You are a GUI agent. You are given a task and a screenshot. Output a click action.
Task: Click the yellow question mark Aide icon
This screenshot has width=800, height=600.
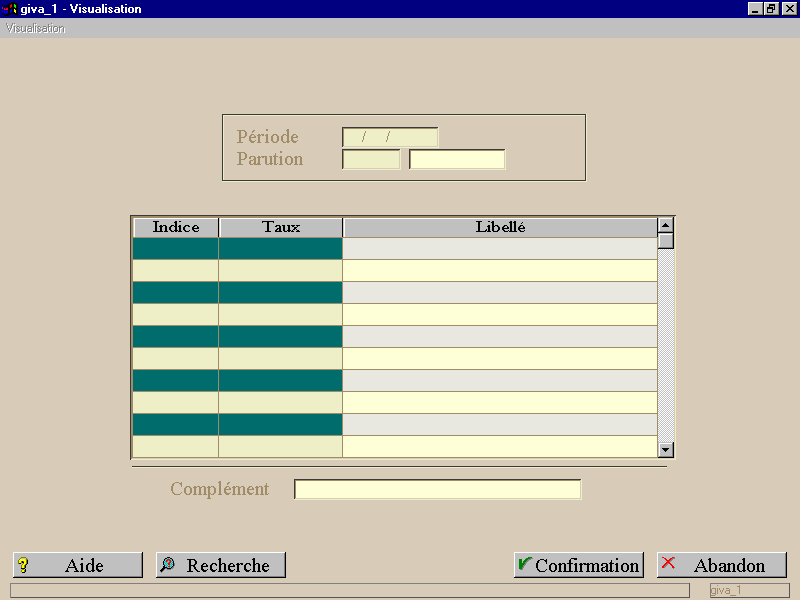coord(23,565)
